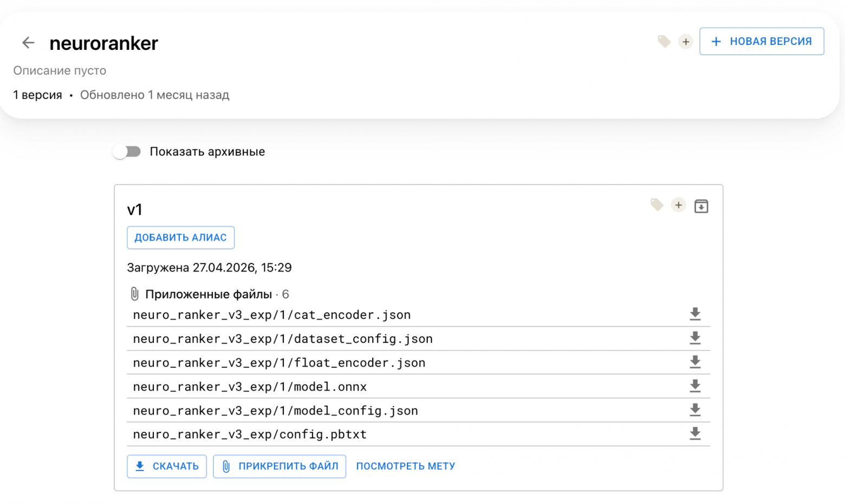Add a model tag with the header plus button

click(686, 42)
